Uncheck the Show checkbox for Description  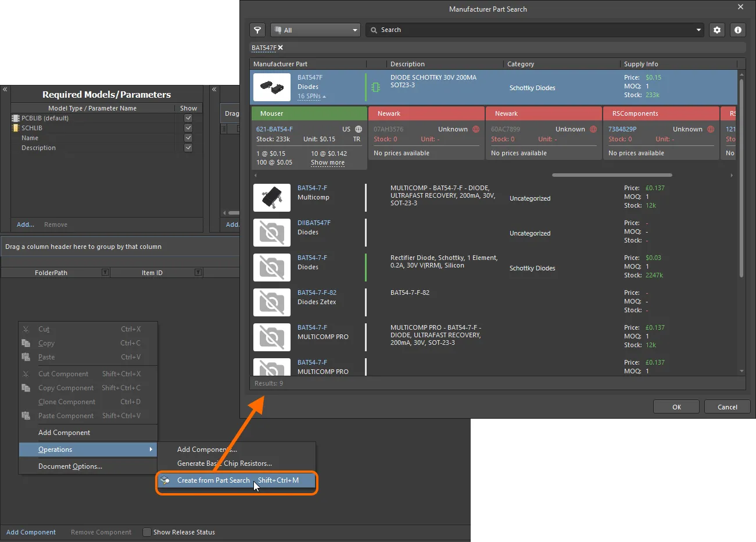(x=188, y=148)
